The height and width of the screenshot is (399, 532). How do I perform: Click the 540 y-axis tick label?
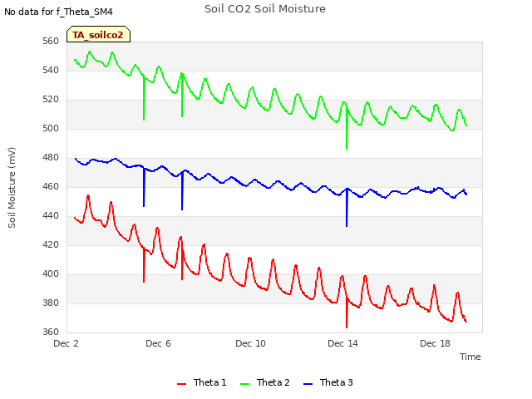(x=51, y=71)
